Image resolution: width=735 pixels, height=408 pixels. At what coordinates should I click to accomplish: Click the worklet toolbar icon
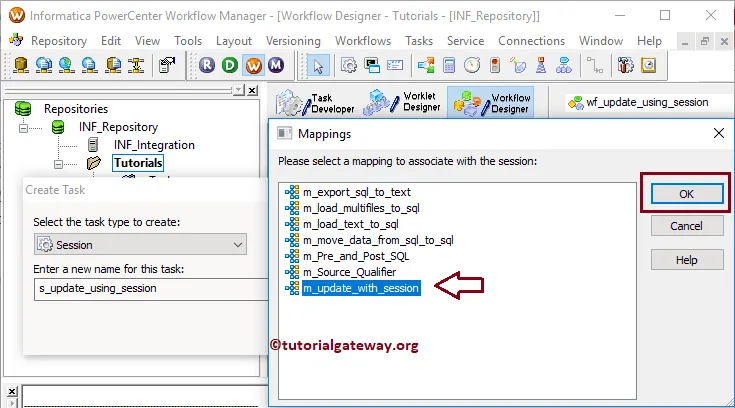click(x=564, y=65)
